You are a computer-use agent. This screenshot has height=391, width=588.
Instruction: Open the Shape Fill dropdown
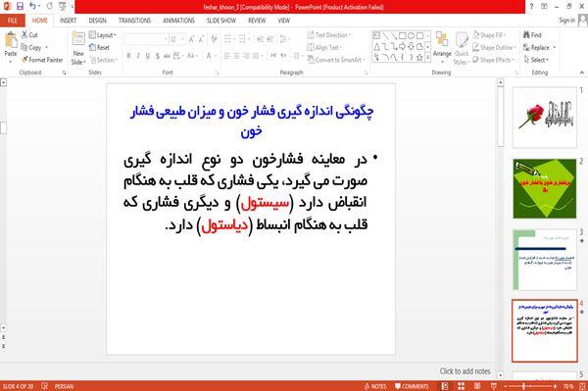click(489, 35)
